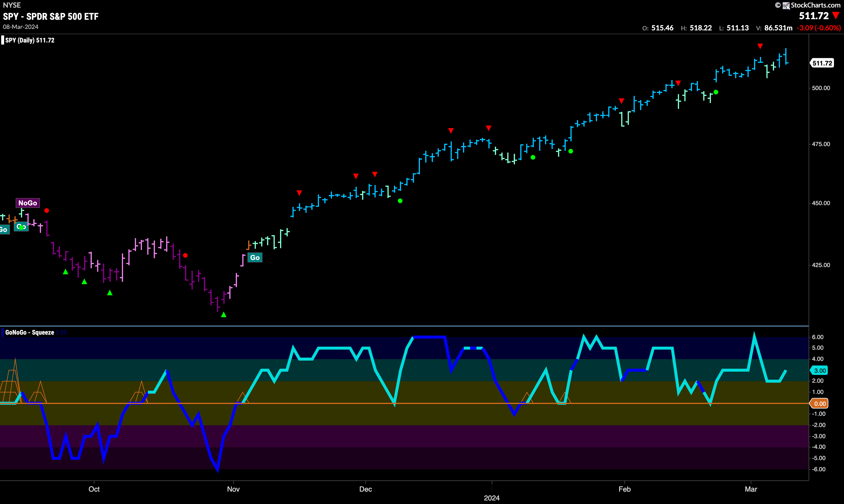This screenshot has height=504, width=844.
Task: Click the 475.00 price axis label
Action: [821, 144]
